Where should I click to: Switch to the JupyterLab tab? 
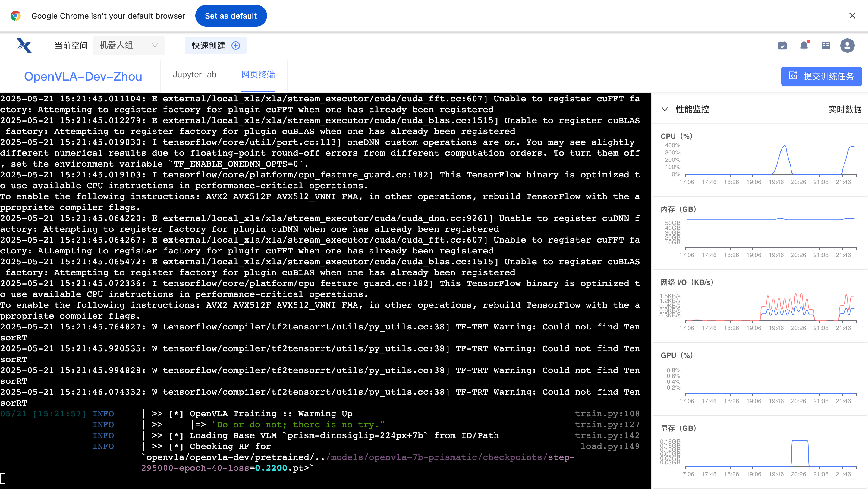tap(194, 75)
